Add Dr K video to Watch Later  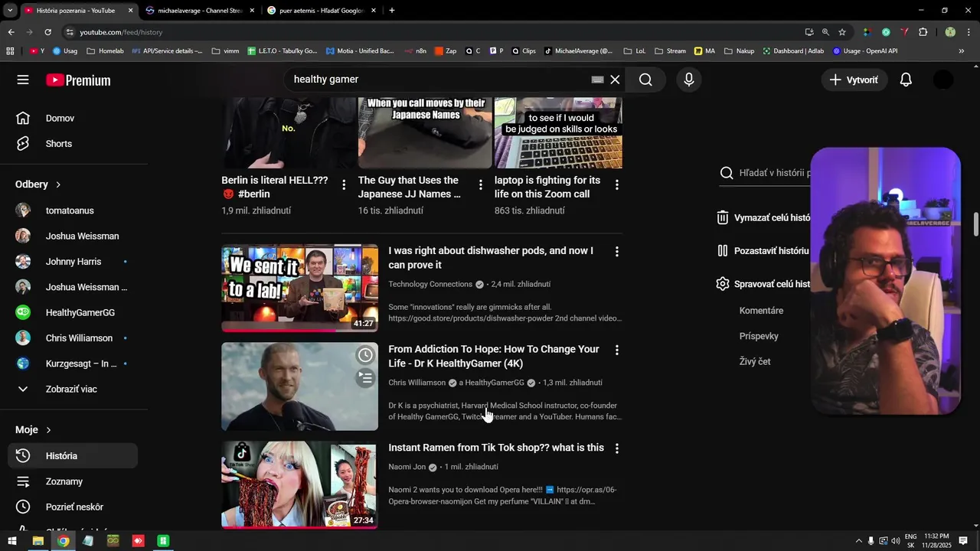tap(365, 355)
